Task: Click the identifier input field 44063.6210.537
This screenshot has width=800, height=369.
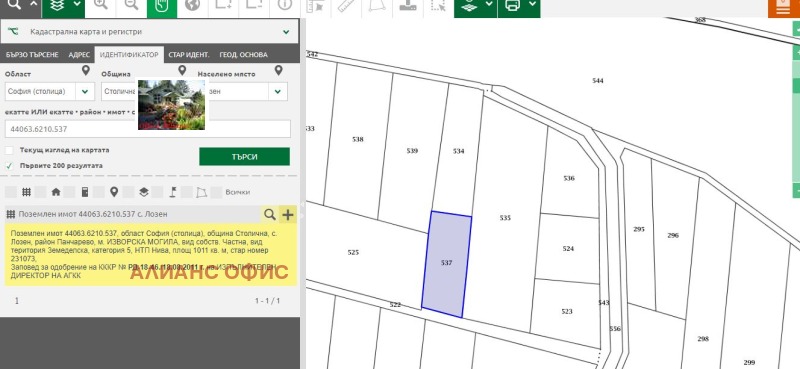Action: [x=147, y=129]
